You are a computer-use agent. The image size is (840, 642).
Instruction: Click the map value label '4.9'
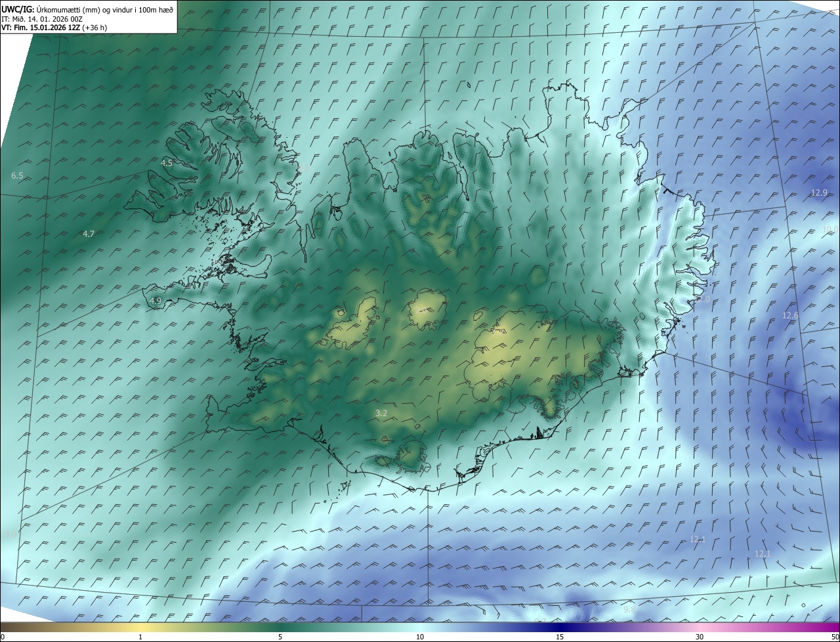pyautogui.click(x=156, y=301)
